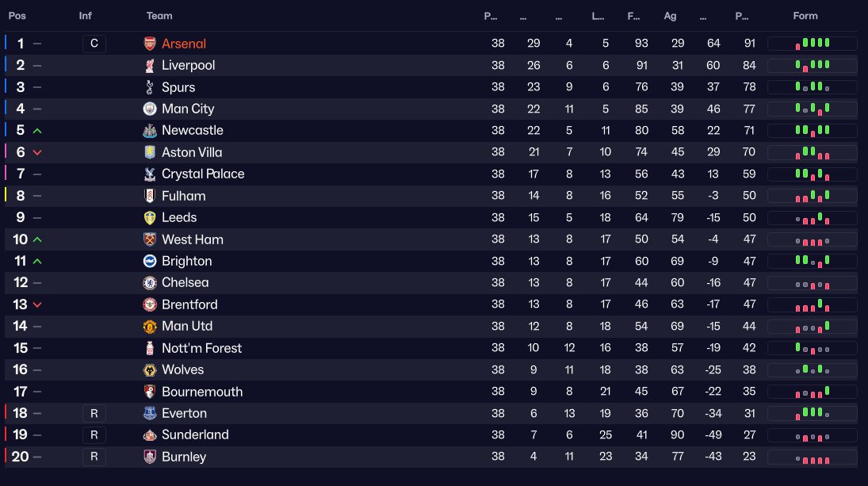Open the Brighton team name link
This screenshot has width=868, height=486.
point(186,262)
